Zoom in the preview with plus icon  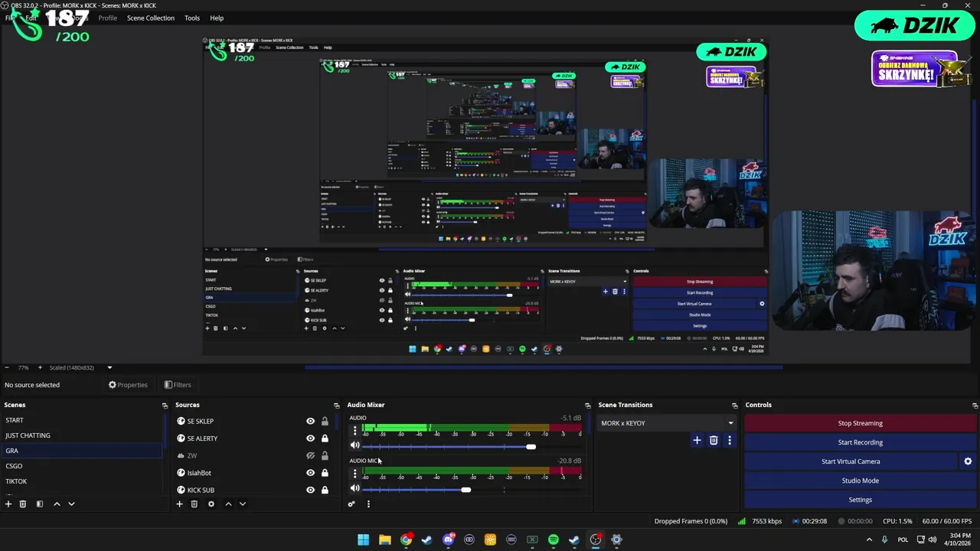(40, 367)
